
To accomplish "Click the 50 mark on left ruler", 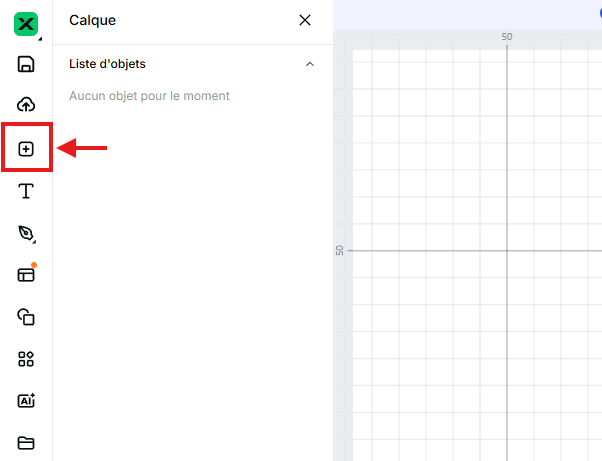I will [x=340, y=250].
